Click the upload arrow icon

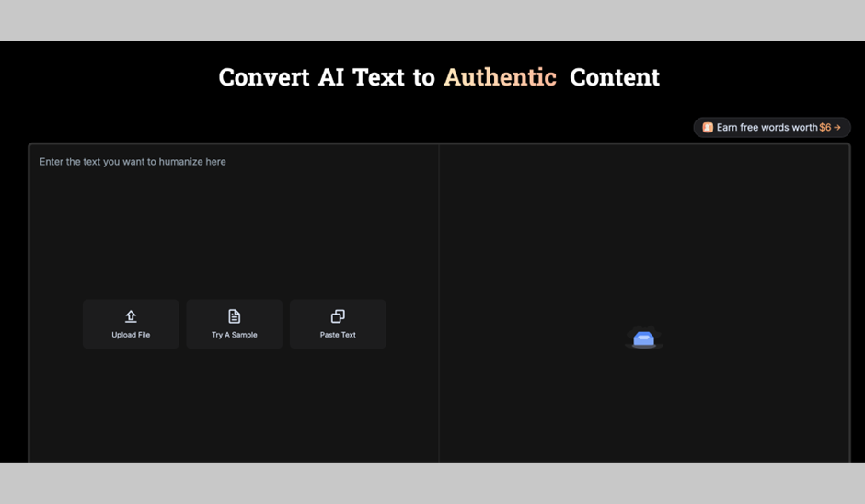point(131,316)
